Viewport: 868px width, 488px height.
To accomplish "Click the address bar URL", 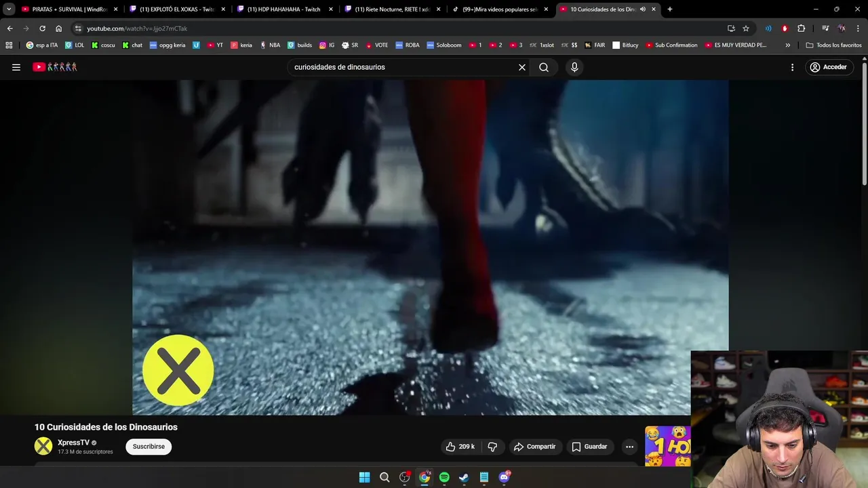I will point(137,28).
